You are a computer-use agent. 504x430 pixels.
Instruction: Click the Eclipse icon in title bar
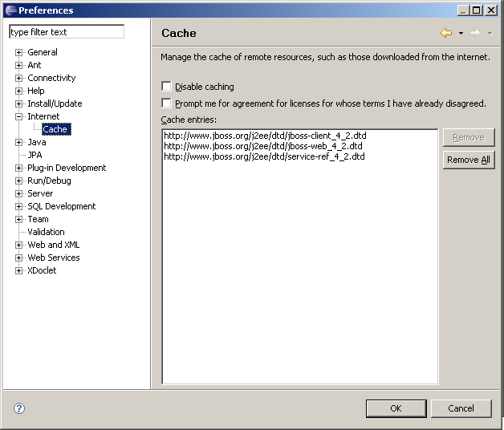tap(11, 10)
